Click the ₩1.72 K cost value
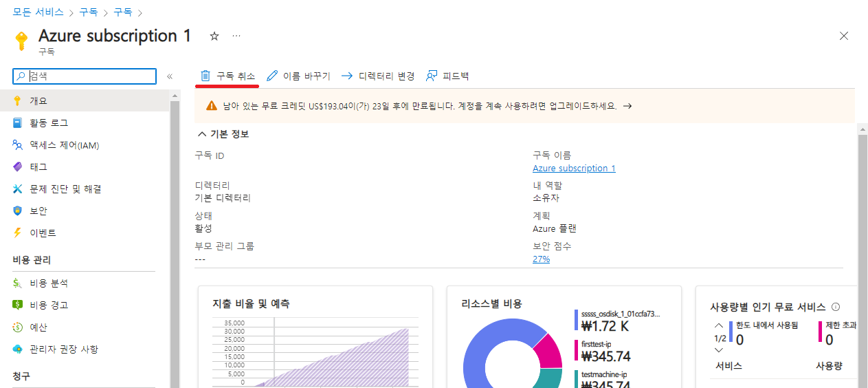This screenshot has height=388, width=868. coord(605,326)
